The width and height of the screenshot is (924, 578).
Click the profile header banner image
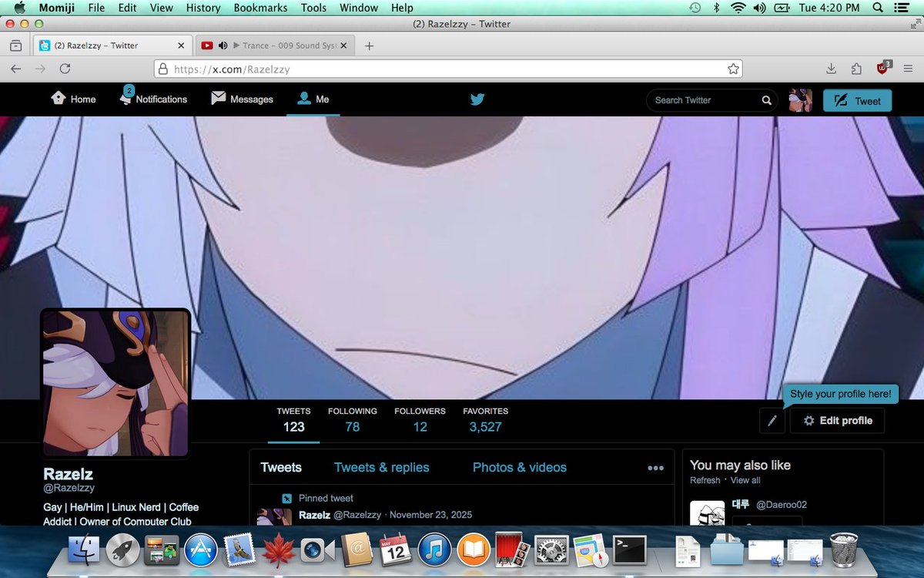coord(462,257)
